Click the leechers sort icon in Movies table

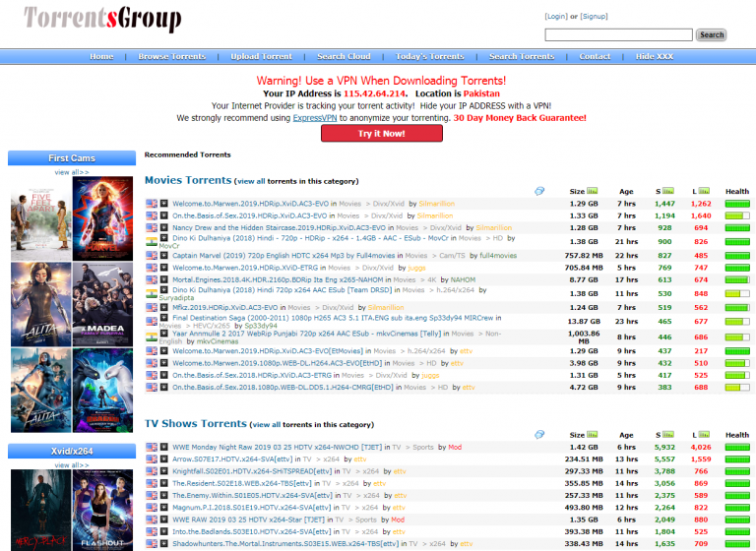704,191
